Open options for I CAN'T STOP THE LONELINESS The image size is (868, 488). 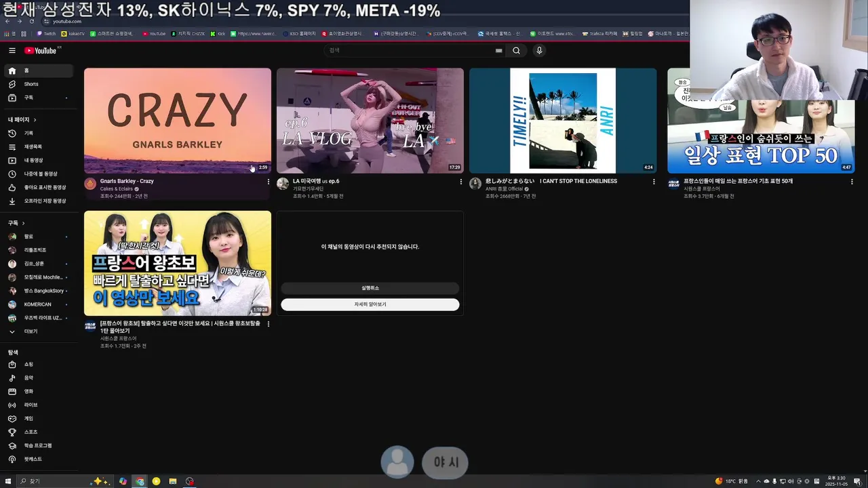click(654, 182)
